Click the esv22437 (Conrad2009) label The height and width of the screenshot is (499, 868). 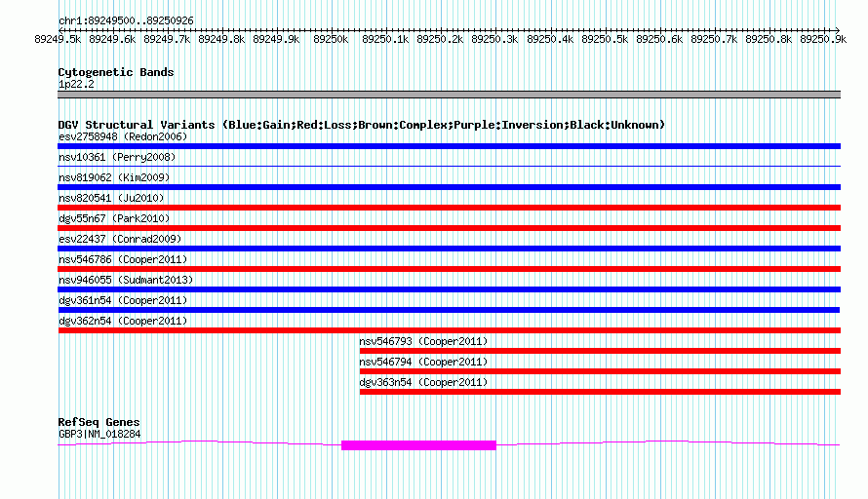(x=120, y=239)
